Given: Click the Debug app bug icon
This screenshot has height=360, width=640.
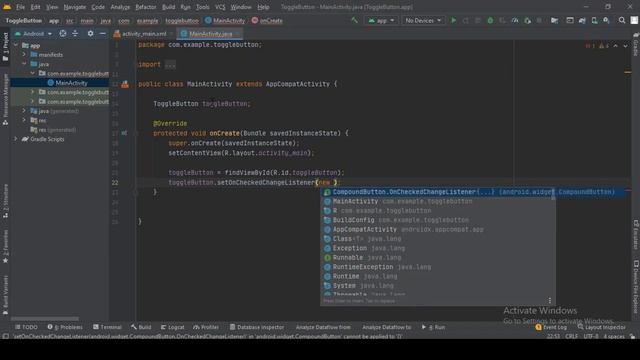Looking at the screenshot, I should tap(490, 20).
